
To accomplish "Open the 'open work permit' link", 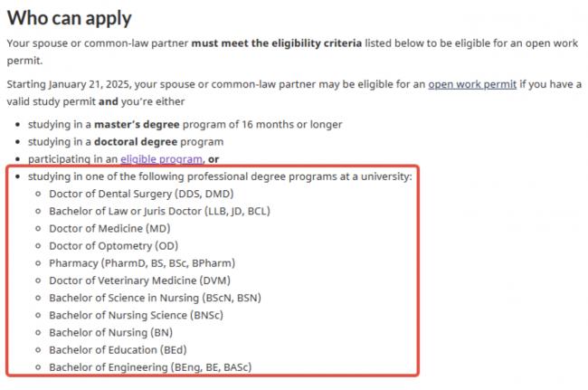I will point(472,84).
